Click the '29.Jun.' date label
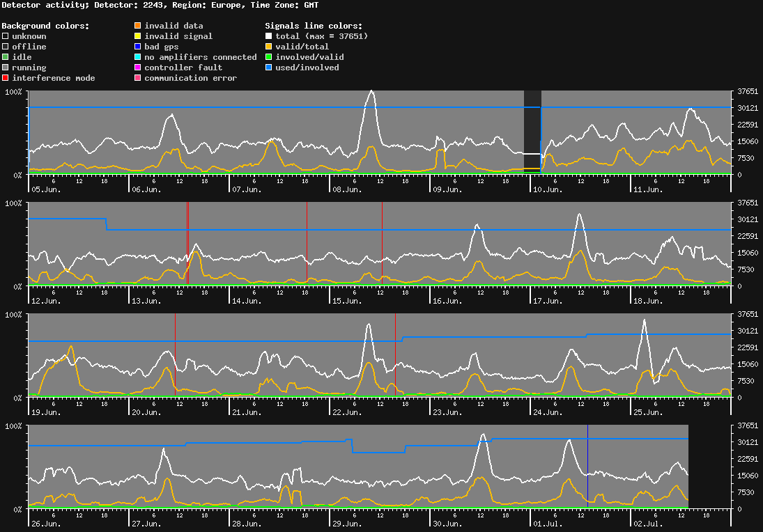Image resolution: width=763 pixels, height=532 pixels. (347, 524)
